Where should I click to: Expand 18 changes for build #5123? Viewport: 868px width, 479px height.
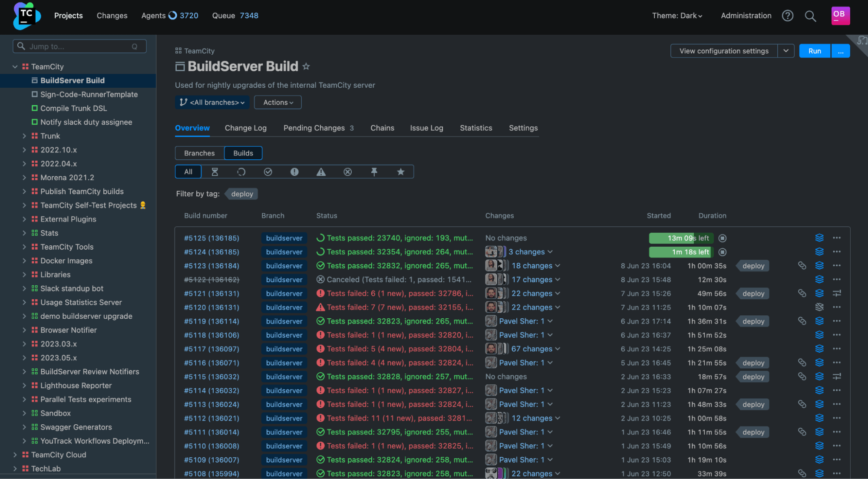tap(536, 266)
